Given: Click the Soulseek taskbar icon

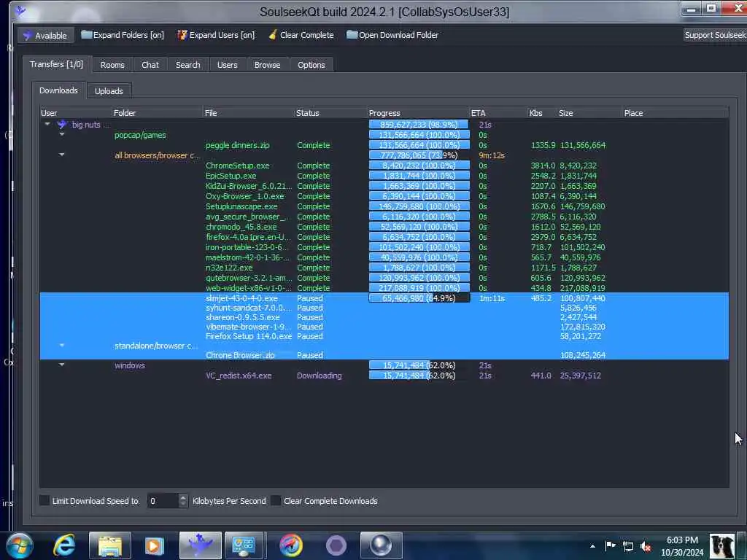Looking at the screenshot, I should 200,545.
